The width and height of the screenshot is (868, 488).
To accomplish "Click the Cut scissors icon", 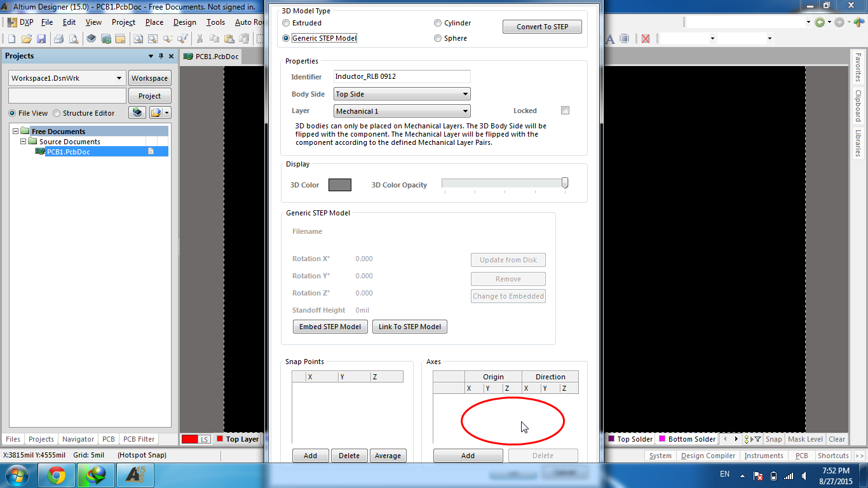I will (x=200, y=39).
